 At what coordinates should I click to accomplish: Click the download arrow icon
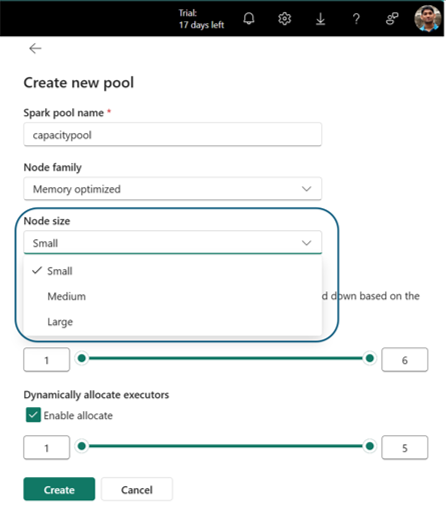320,19
